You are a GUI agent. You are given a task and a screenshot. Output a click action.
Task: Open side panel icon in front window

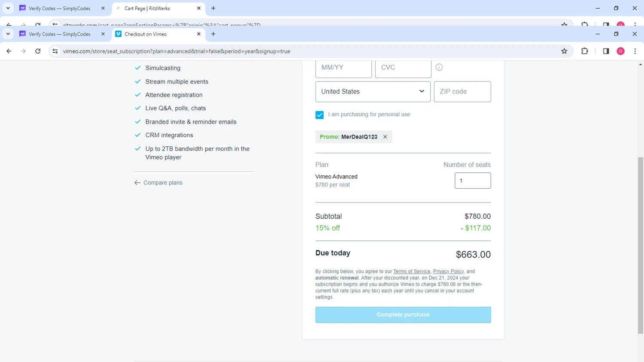pyautogui.click(x=606, y=51)
